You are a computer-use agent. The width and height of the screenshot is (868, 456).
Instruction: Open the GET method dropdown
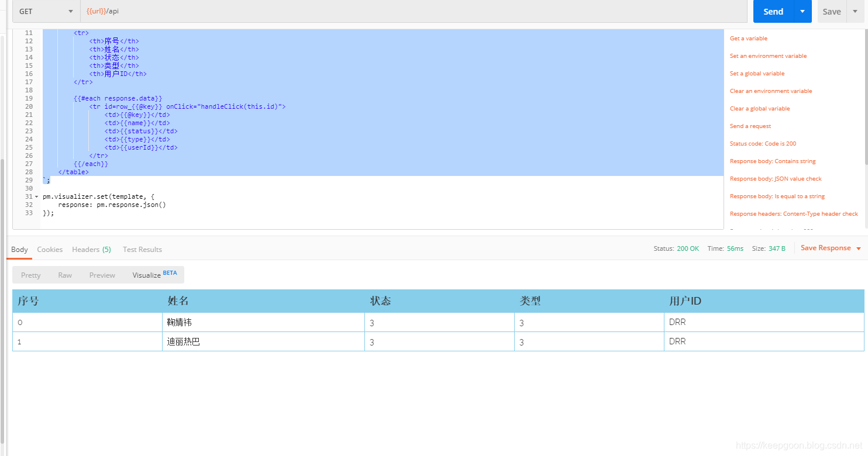point(46,11)
